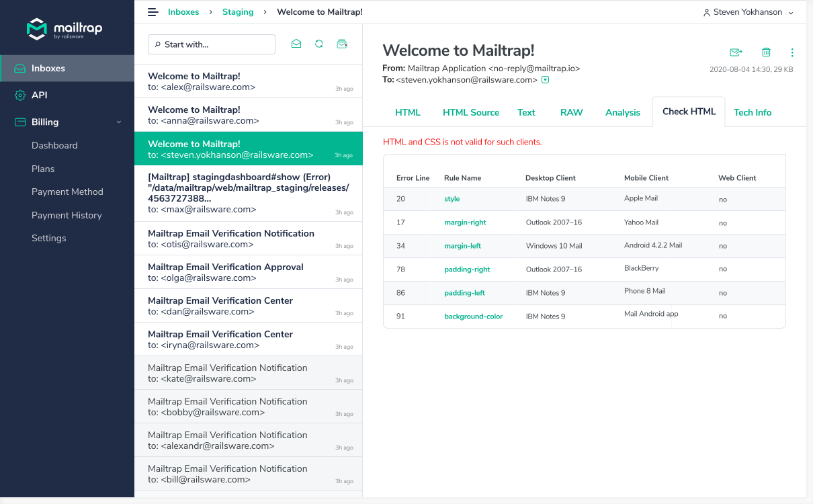Go to Inboxes in the sidebar
The image size is (813, 504).
[x=67, y=69]
